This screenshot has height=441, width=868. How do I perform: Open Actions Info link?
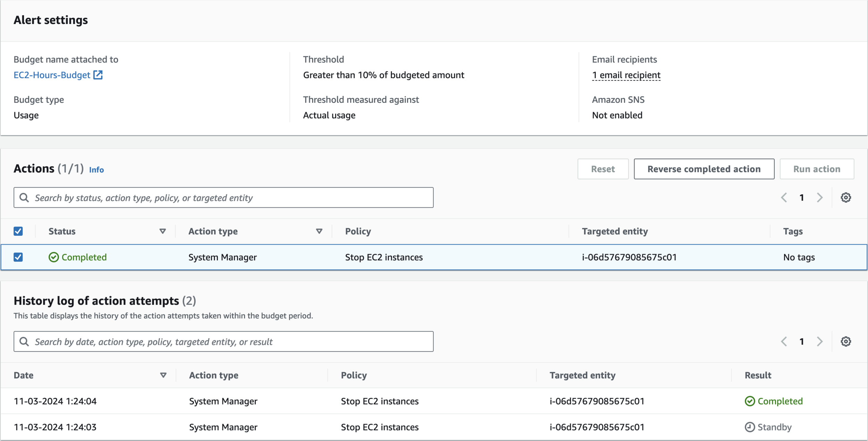point(97,170)
